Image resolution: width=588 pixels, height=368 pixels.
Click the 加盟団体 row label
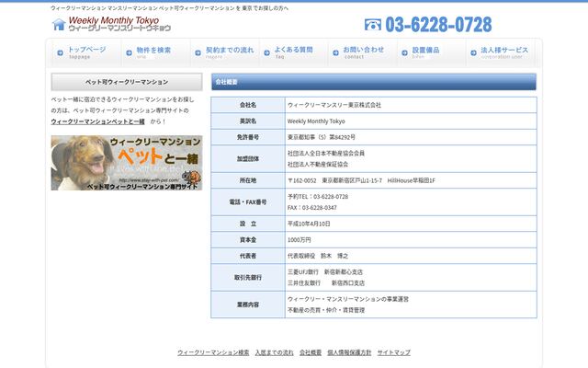click(248, 159)
